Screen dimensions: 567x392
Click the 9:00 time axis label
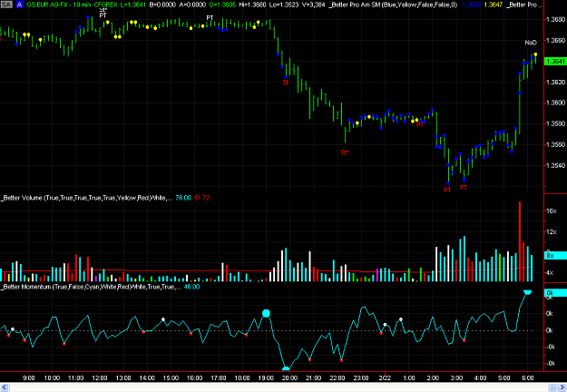click(28, 377)
